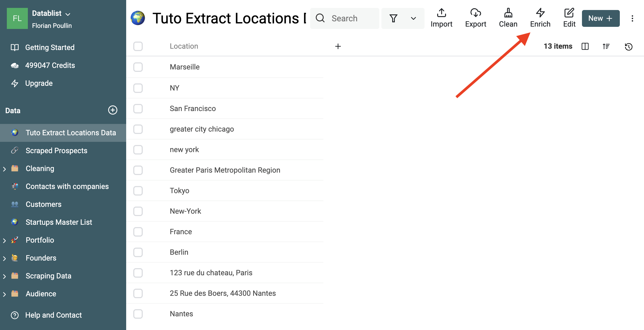Click the New+ button to add item
This screenshot has width=644, height=330.
click(601, 18)
